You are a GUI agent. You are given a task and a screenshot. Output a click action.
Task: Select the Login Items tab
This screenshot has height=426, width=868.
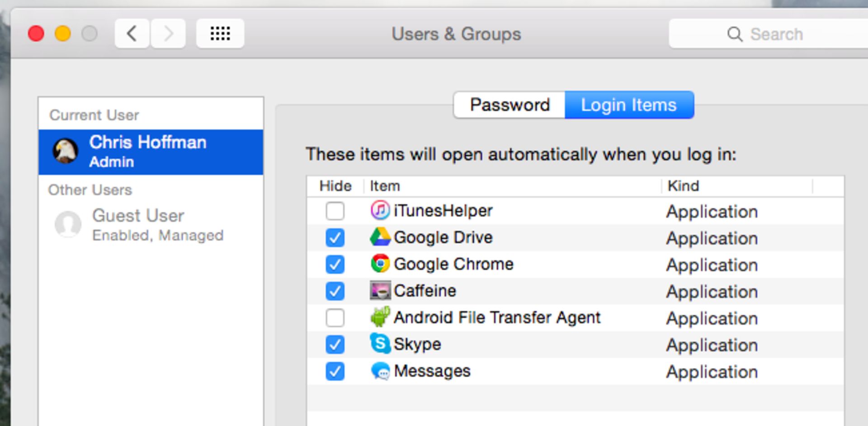click(629, 105)
